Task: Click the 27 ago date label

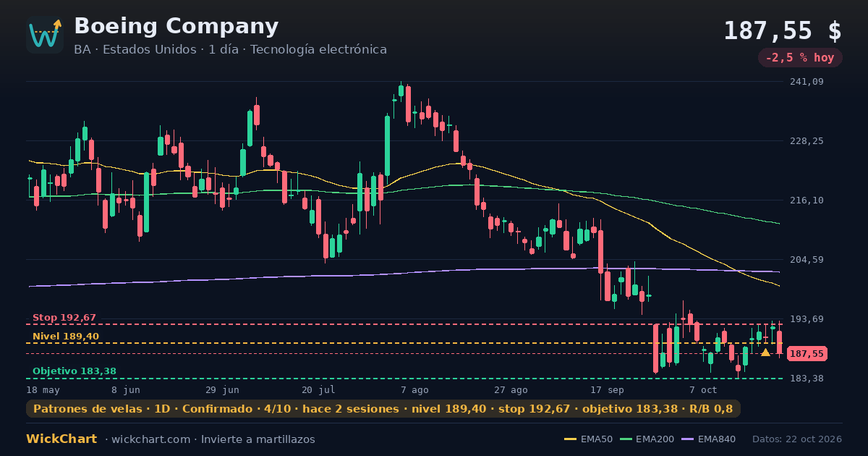Action: pos(511,390)
